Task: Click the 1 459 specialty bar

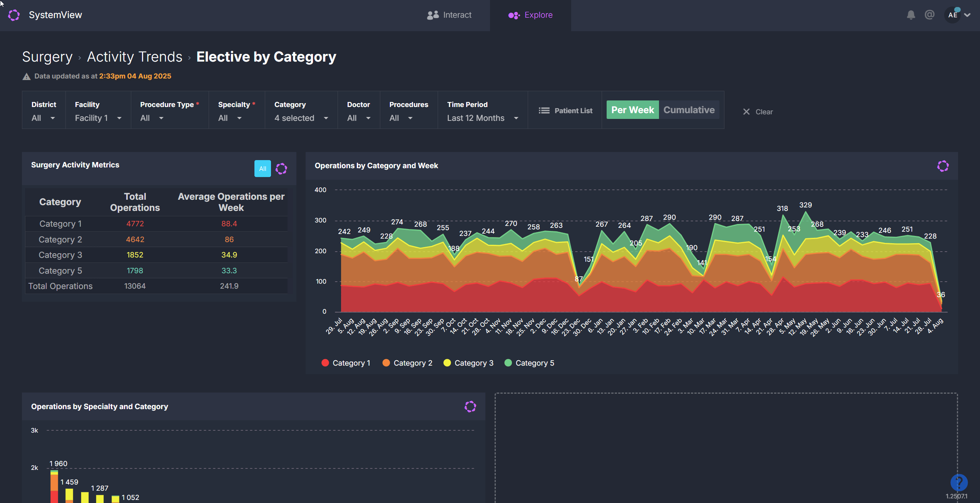Action: (x=69, y=496)
